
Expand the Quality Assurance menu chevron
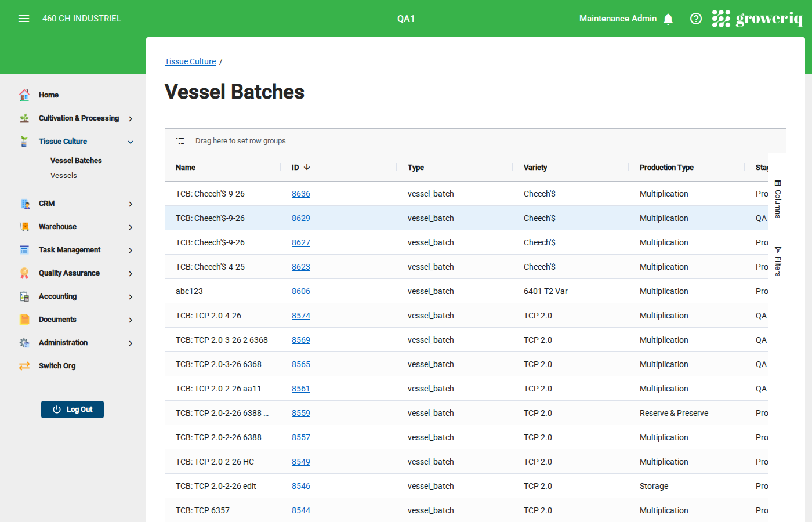point(130,273)
